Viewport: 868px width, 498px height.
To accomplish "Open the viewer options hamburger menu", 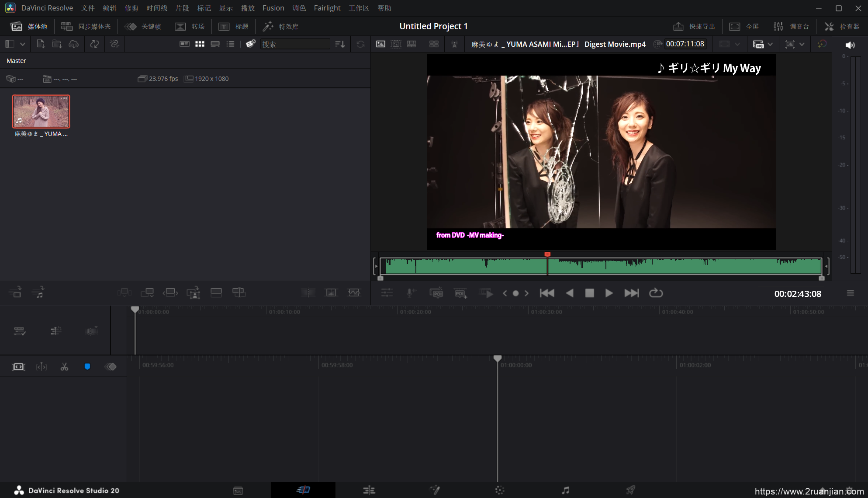I will coord(850,293).
